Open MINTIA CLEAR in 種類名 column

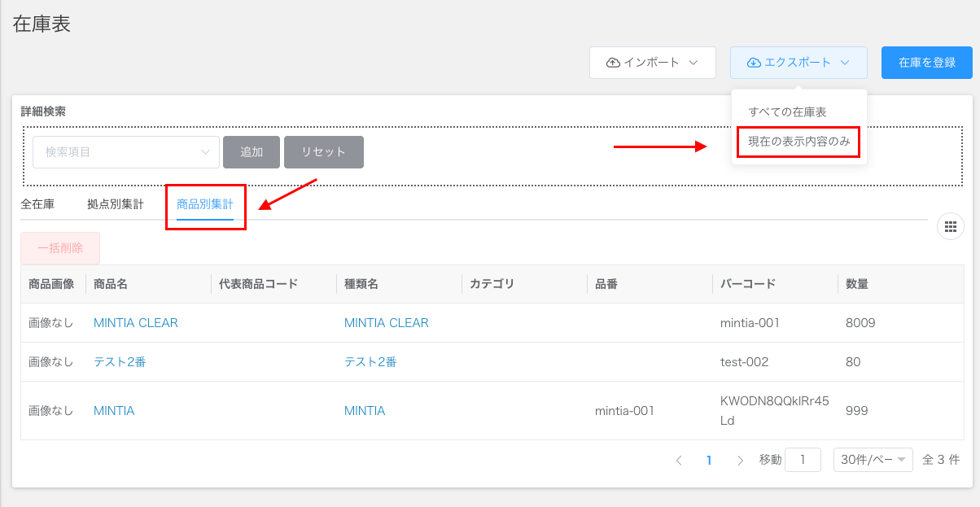pyautogui.click(x=387, y=323)
